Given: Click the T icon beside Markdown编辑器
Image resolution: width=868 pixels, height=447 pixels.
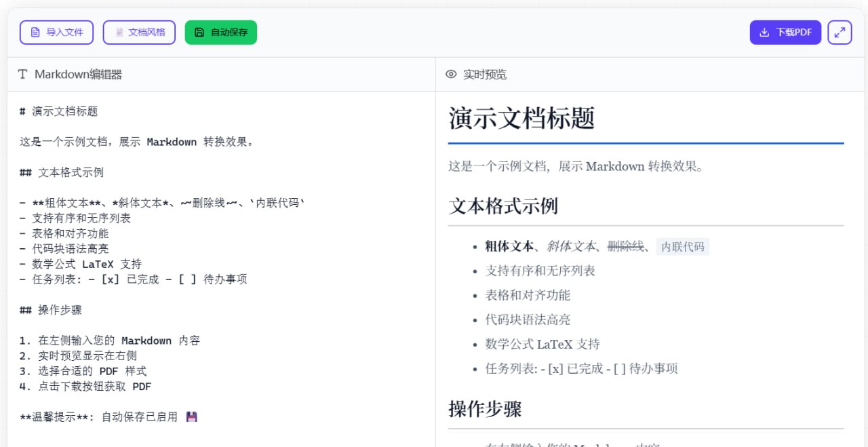Looking at the screenshot, I should 23,75.
